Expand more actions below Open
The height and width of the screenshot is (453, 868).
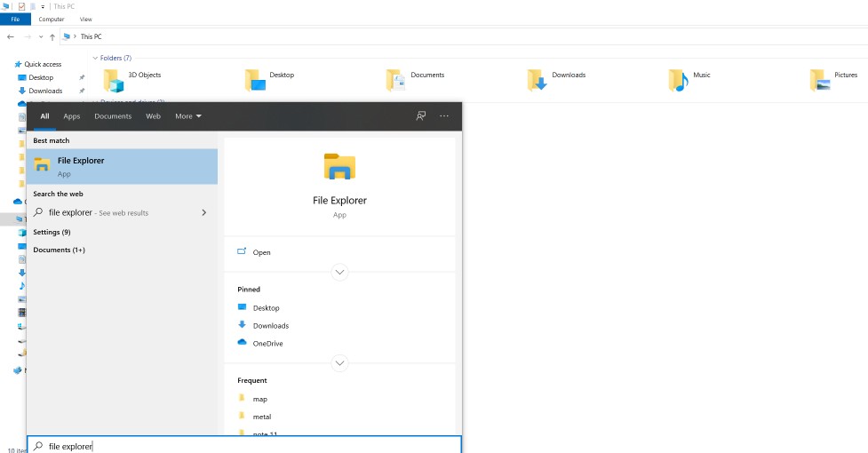pyautogui.click(x=339, y=272)
